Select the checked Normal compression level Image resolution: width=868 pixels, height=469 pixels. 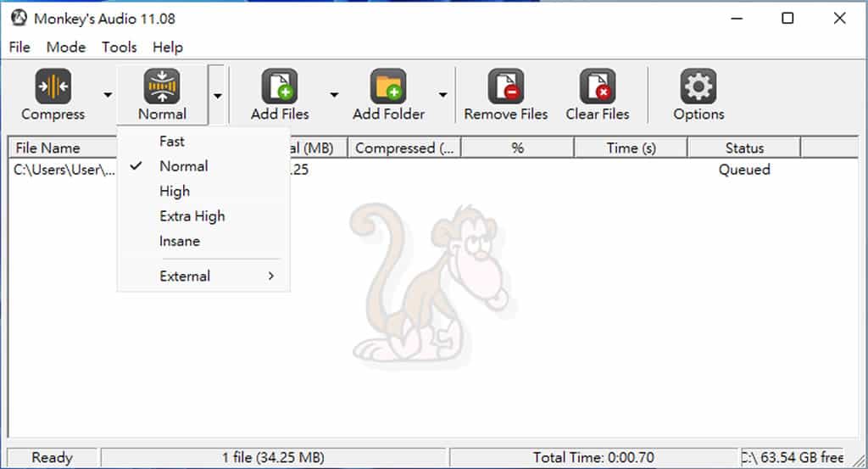pyautogui.click(x=203, y=166)
